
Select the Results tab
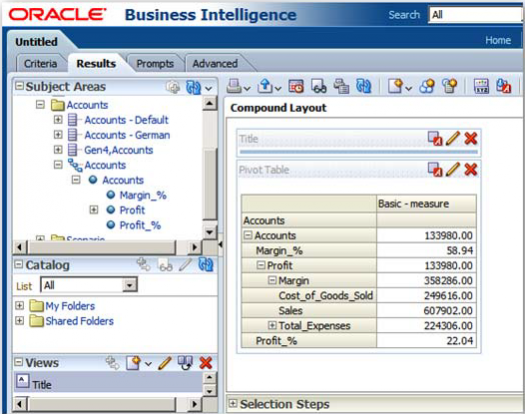pyautogui.click(x=96, y=64)
